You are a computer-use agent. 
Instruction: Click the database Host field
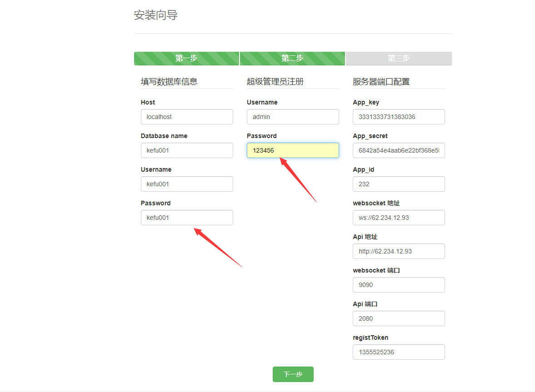[x=187, y=117]
